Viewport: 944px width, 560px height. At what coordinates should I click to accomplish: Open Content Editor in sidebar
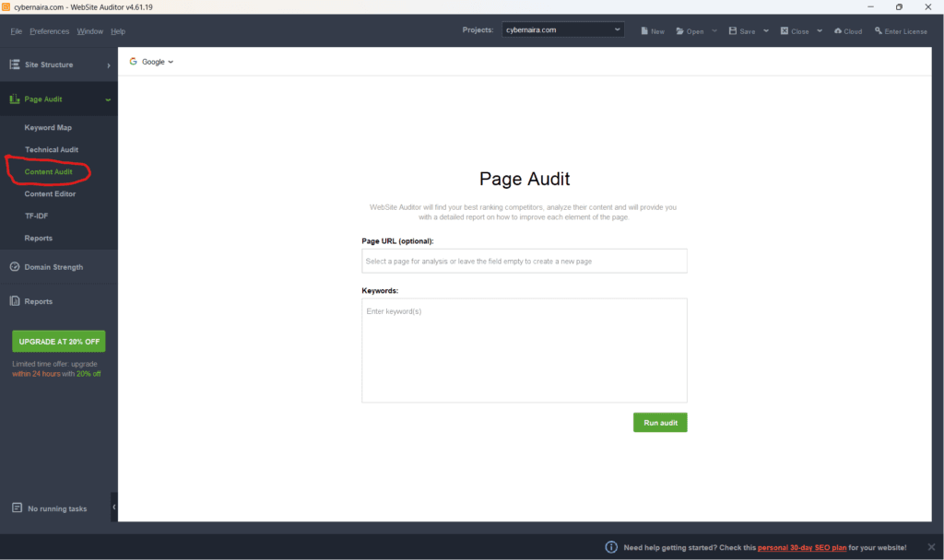coord(50,193)
